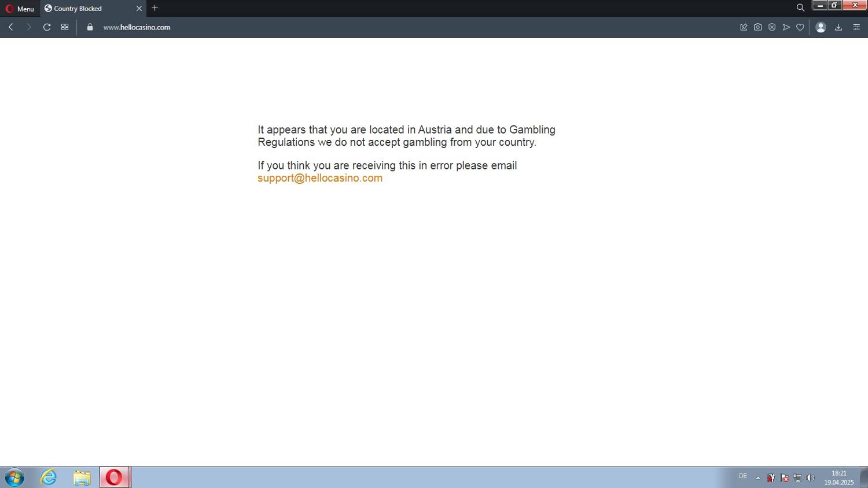This screenshot has height=488, width=868.
Task: Search in open tabs with magnifier icon
Action: click(x=800, y=8)
